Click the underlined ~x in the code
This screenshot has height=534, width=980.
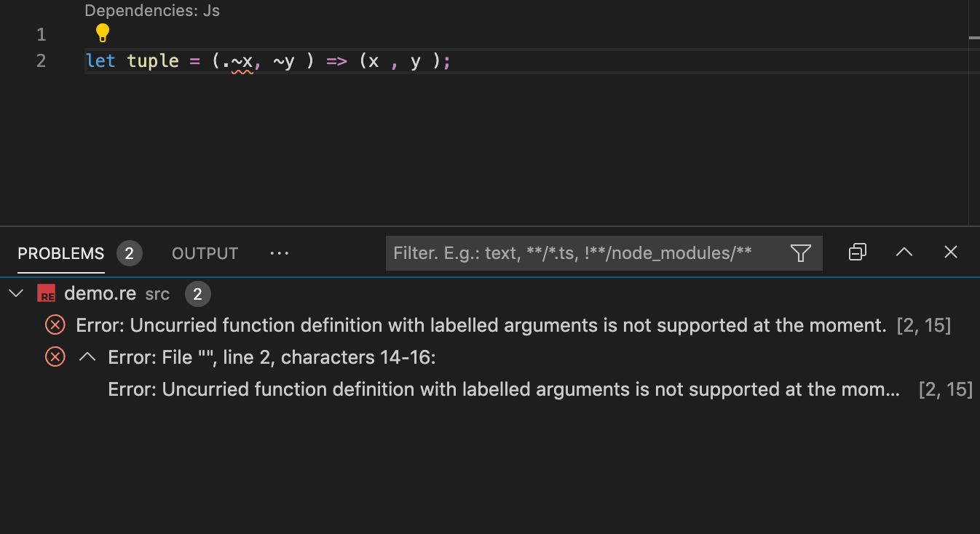point(242,61)
